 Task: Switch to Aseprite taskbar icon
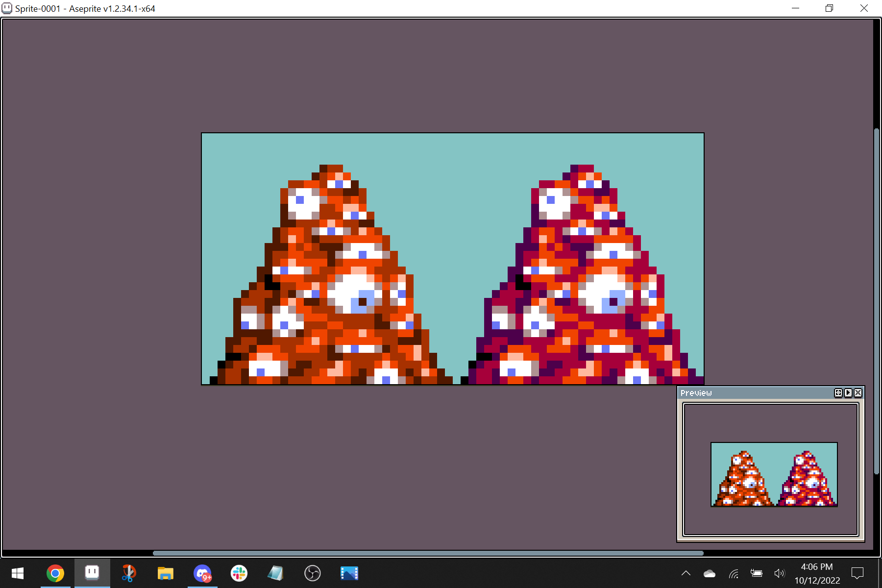(92, 573)
